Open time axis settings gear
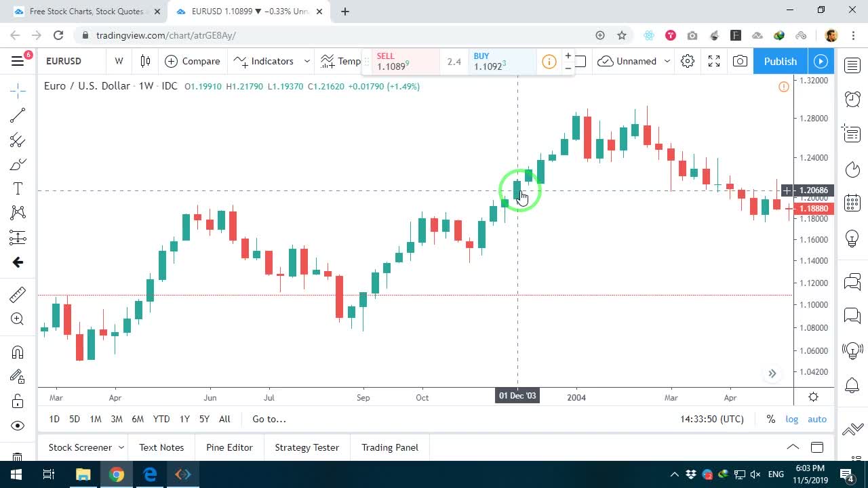 tap(813, 397)
